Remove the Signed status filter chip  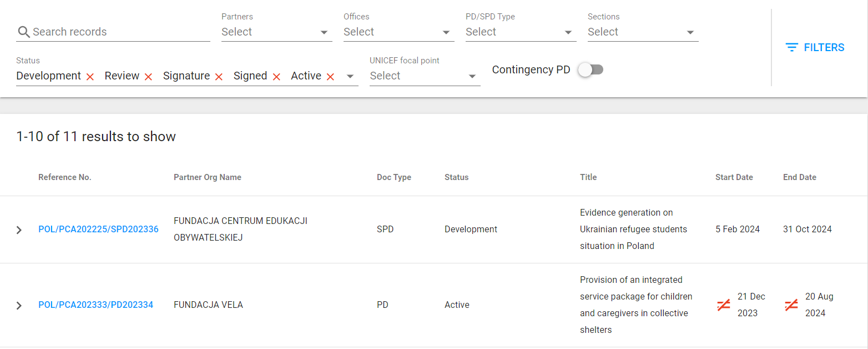277,76
